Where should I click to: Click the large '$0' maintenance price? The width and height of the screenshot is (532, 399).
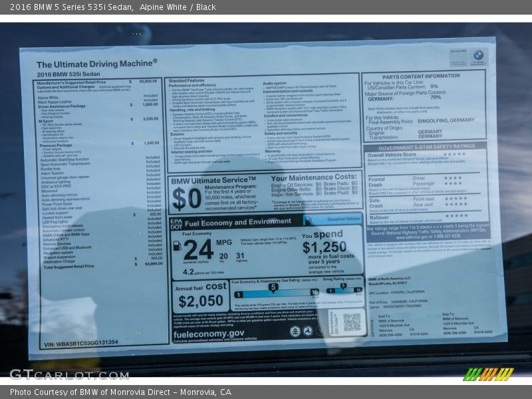tap(187, 199)
